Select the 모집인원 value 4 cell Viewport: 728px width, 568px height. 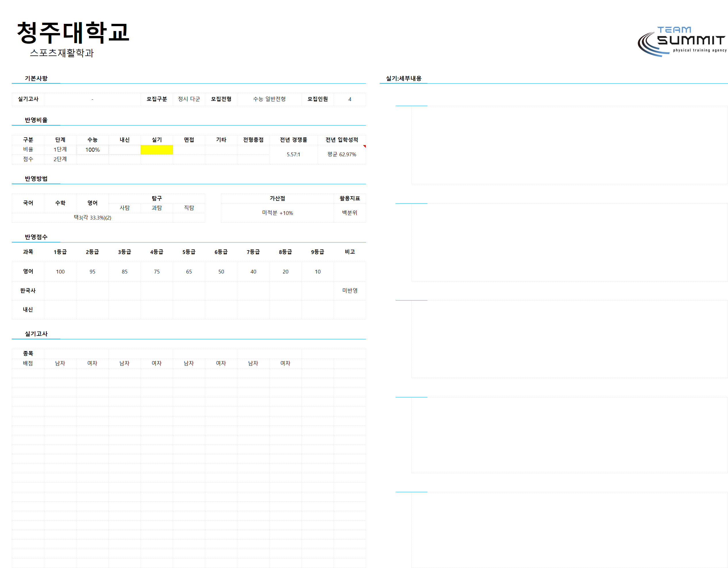[349, 99]
